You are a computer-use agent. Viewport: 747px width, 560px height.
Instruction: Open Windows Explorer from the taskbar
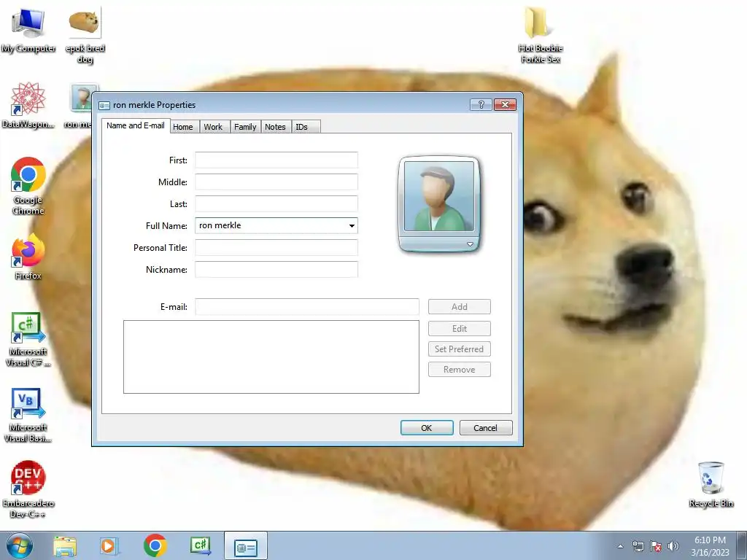click(x=65, y=545)
